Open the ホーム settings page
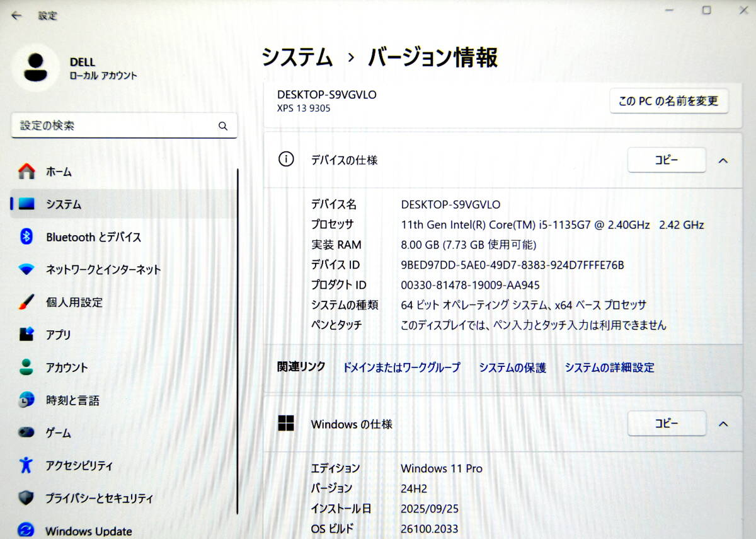The width and height of the screenshot is (756, 539). pos(123,171)
